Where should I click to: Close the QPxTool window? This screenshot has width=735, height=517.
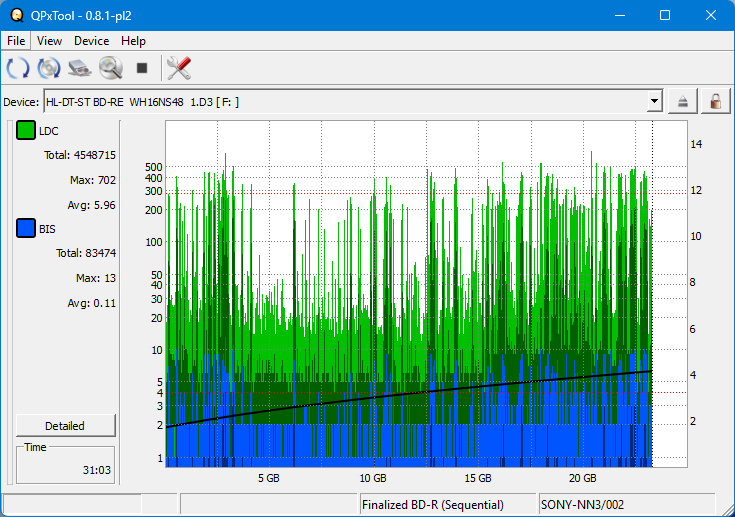(x=711, y=15)
